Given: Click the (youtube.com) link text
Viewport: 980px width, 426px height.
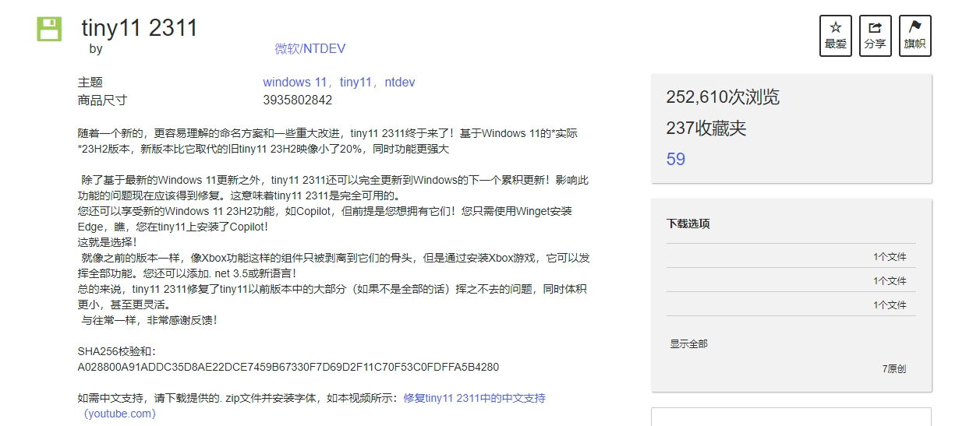Looking at the screenshot, I should 119,414.
